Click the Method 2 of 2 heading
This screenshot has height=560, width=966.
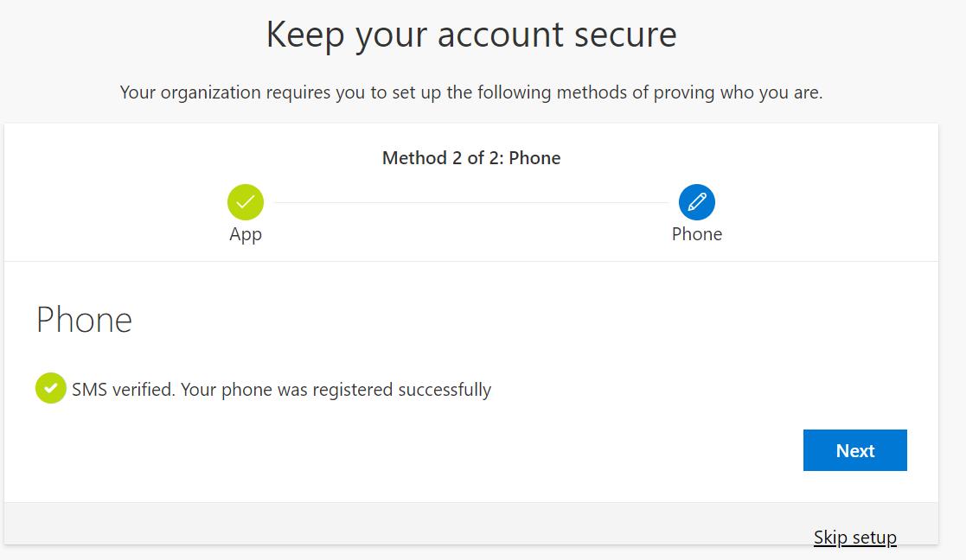pos(471,158)
